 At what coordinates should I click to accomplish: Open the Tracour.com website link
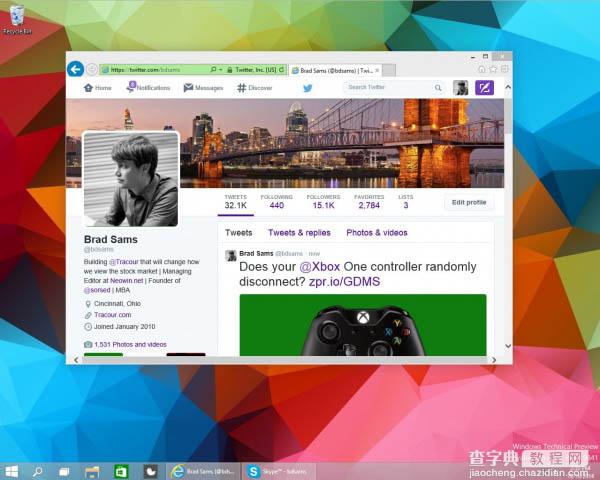click(x=112, y=315)
